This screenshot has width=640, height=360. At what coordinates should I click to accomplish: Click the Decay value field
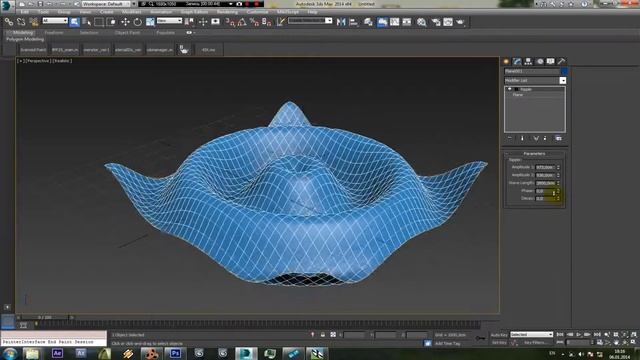(x=545, y=198)
